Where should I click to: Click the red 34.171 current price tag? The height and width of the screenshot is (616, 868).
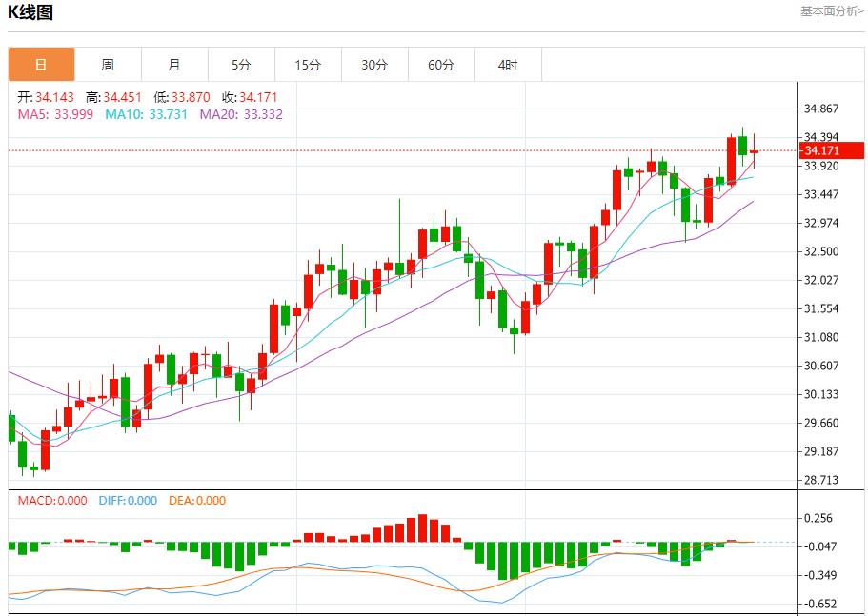pyautogui.click(x=832, y=150)
